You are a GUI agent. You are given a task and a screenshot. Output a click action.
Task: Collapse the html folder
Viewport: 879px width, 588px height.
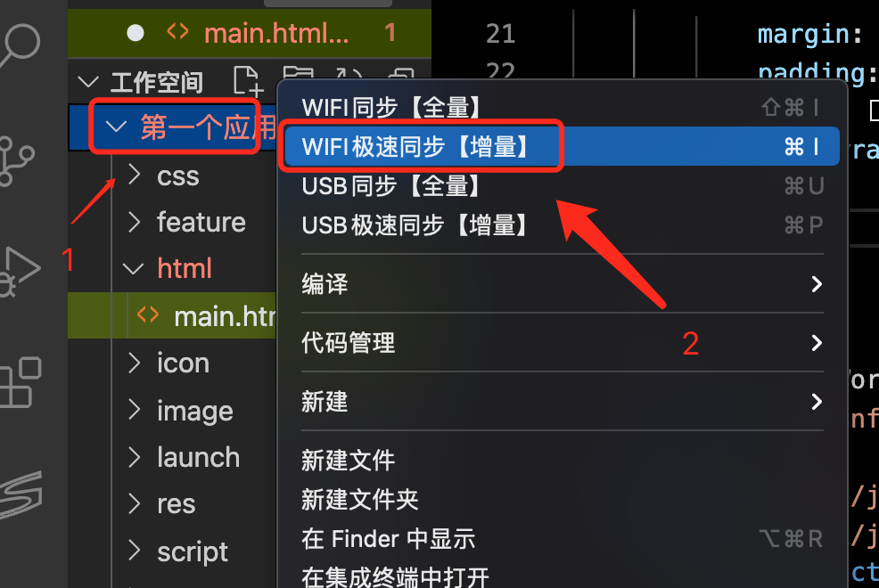tap(134, 269)
